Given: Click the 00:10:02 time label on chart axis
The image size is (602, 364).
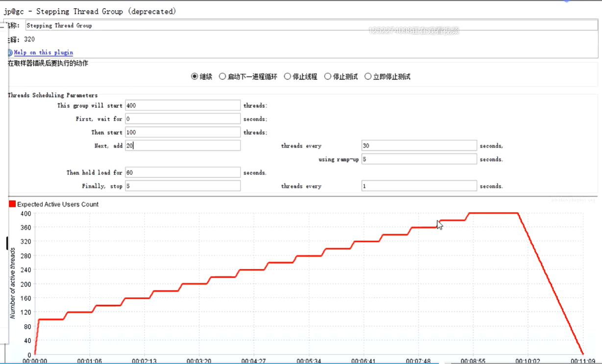Looking at the screenshot, I should coord(528,361).
